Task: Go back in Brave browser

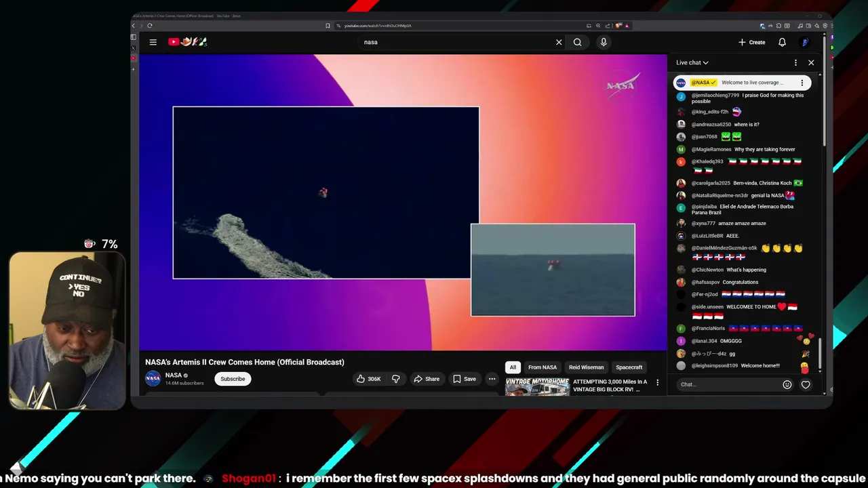Action: coord(134,26)
